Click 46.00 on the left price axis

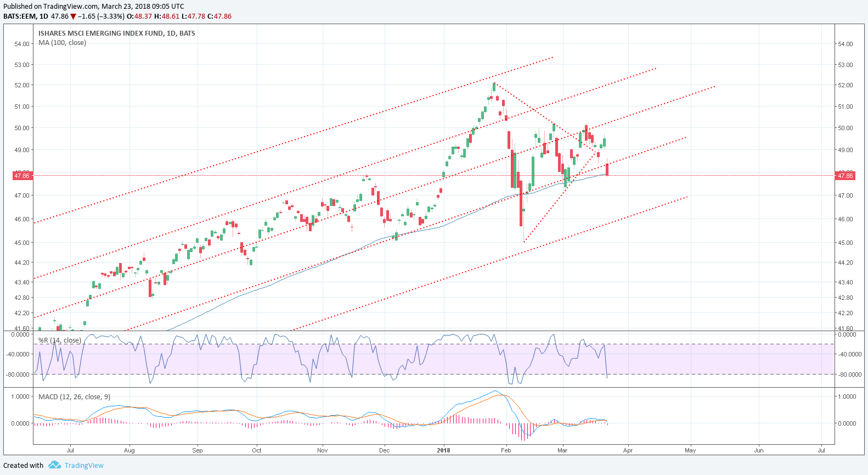click(22, 219)
